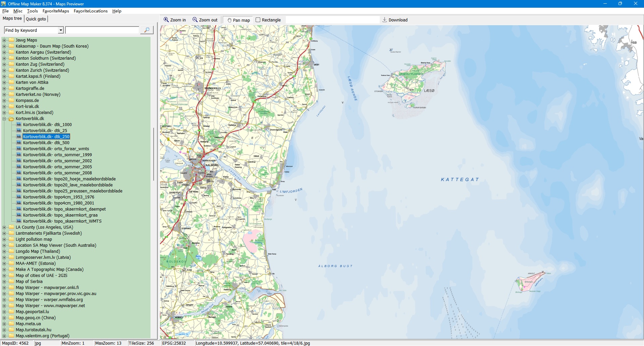The width and height of the screenshot is (644, 346).
Task: Click the maps tree vertical scrollbar
Action: click(154, 154)
